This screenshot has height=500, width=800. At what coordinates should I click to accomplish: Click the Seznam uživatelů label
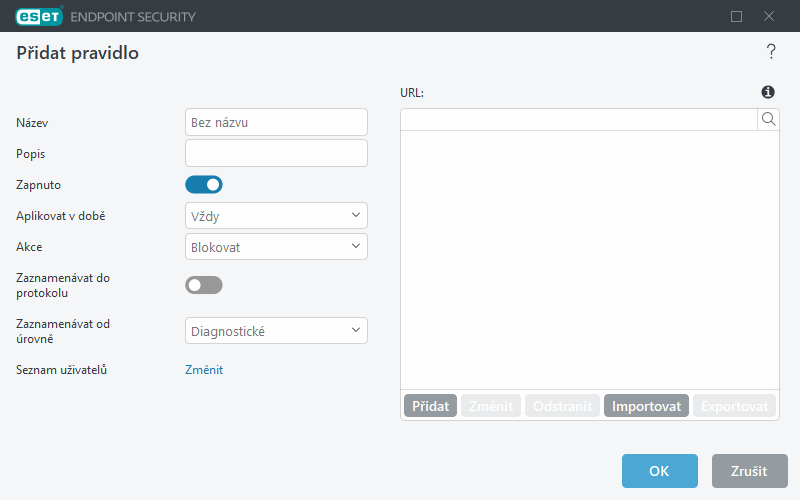coord(61,370)
